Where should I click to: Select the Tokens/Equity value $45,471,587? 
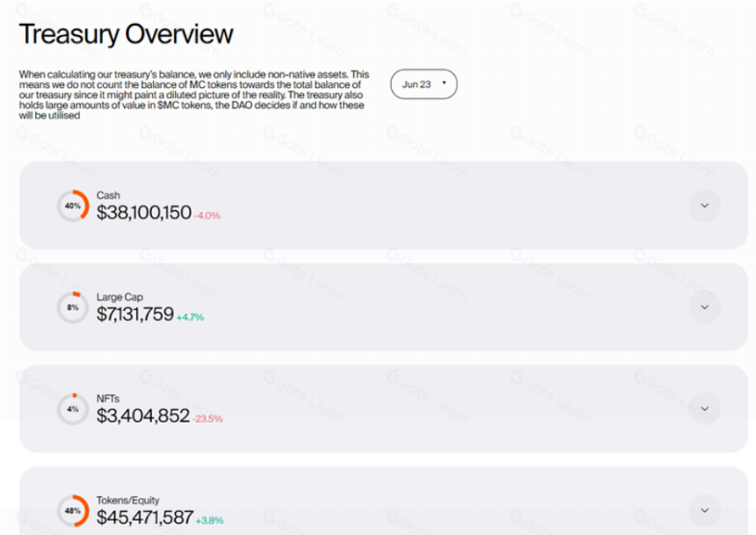click(145, 517)
